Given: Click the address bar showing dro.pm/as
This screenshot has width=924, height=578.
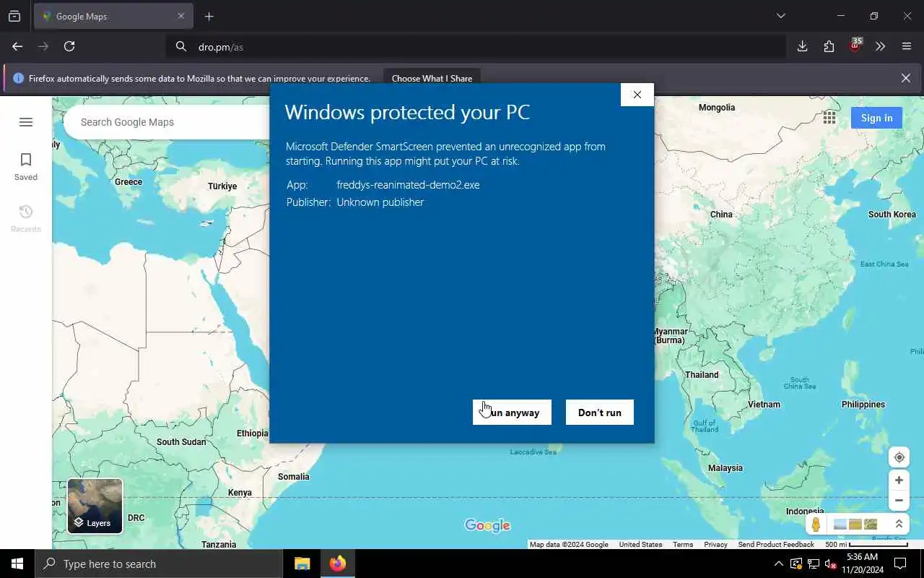Looking at the screenshot, I should 476,47.
